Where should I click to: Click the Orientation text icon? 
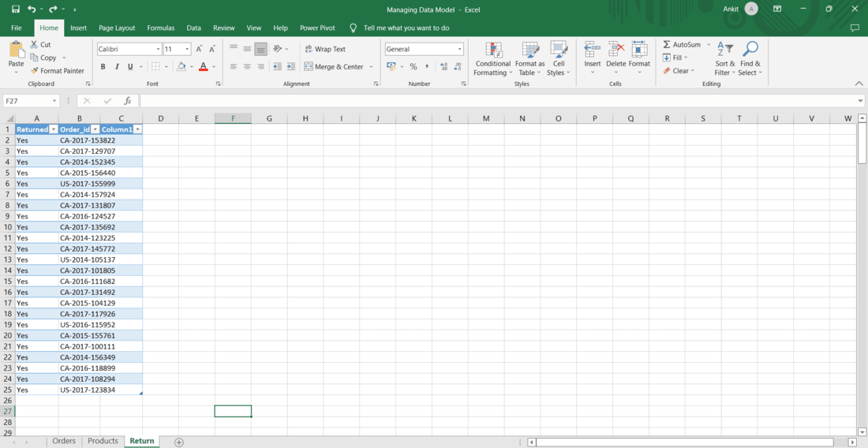278,49
